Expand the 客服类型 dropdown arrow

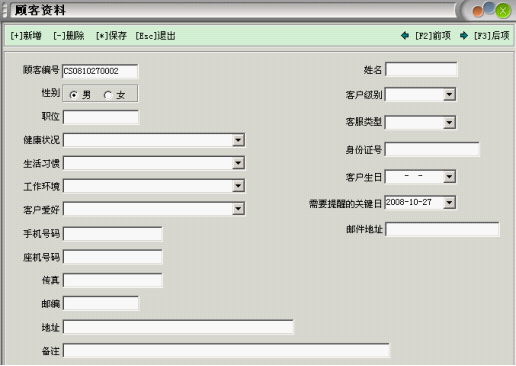pyautogui.click(x=449, y=122)
